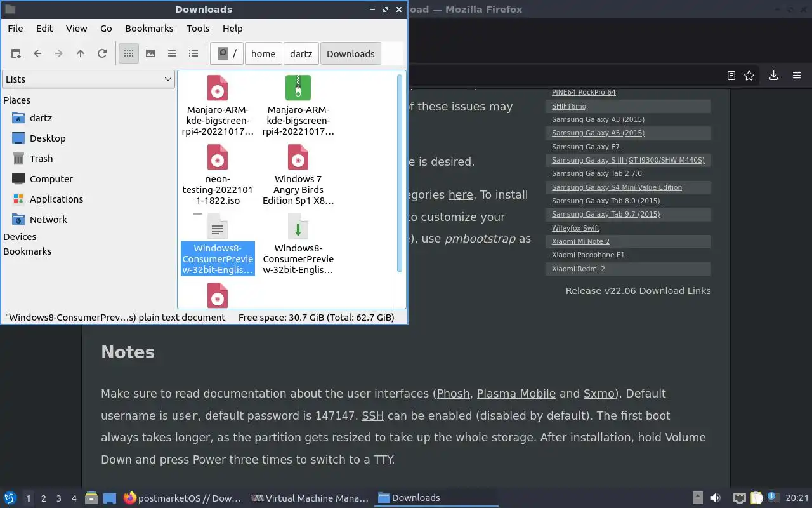Open the Firefox downloads panel
Image resolution: width=812 pixels, height=508 pixels.
[773, 76]
